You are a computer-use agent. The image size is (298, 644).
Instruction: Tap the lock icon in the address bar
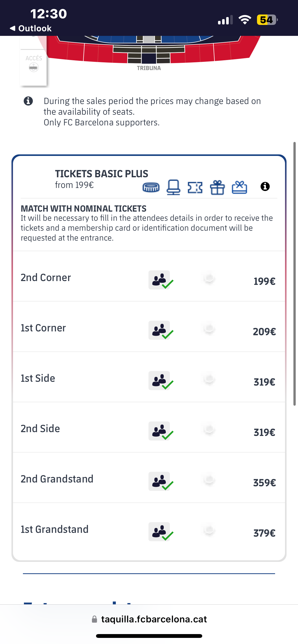[94, 619]
